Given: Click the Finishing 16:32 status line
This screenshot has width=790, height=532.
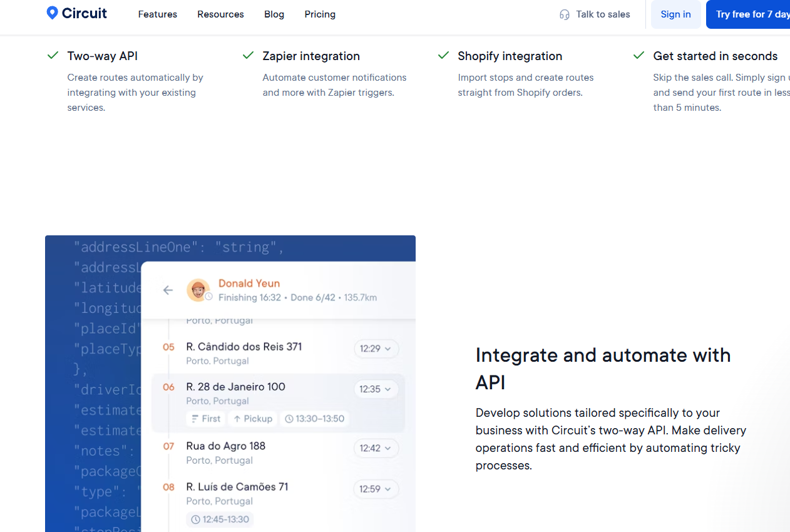Looking at the screenshot, I should 297,298.
